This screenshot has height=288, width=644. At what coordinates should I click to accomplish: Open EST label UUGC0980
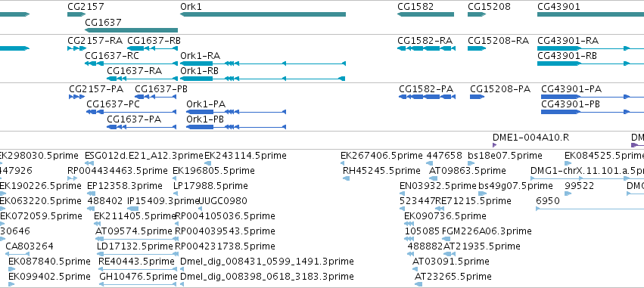point(222,201)
